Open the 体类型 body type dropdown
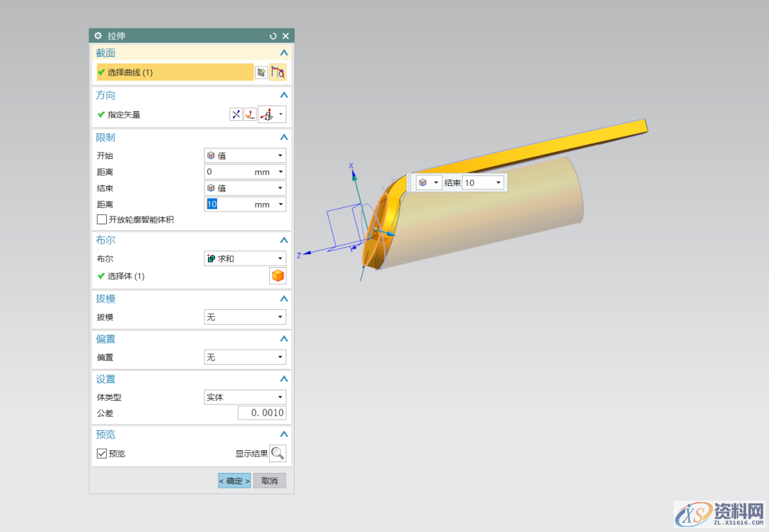This screenshot has width=769, height=532. pyautogui.click(x=245, y=397)
